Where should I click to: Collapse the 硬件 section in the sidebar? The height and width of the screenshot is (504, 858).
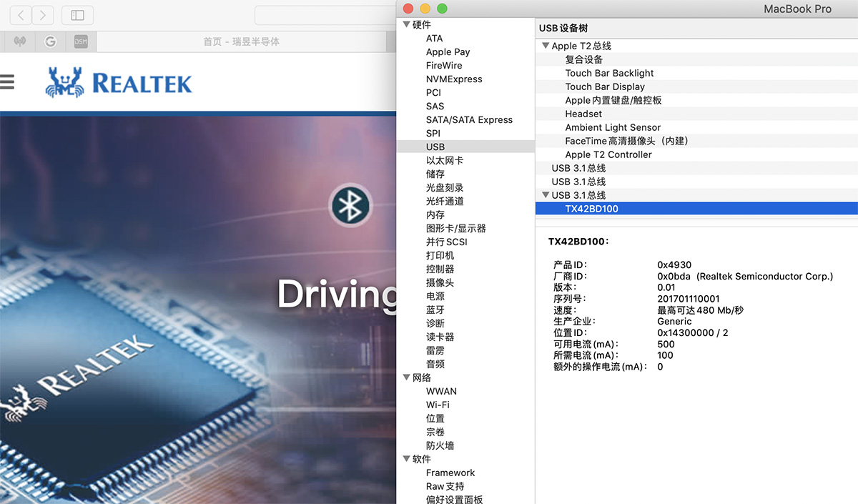click(406, 25)
